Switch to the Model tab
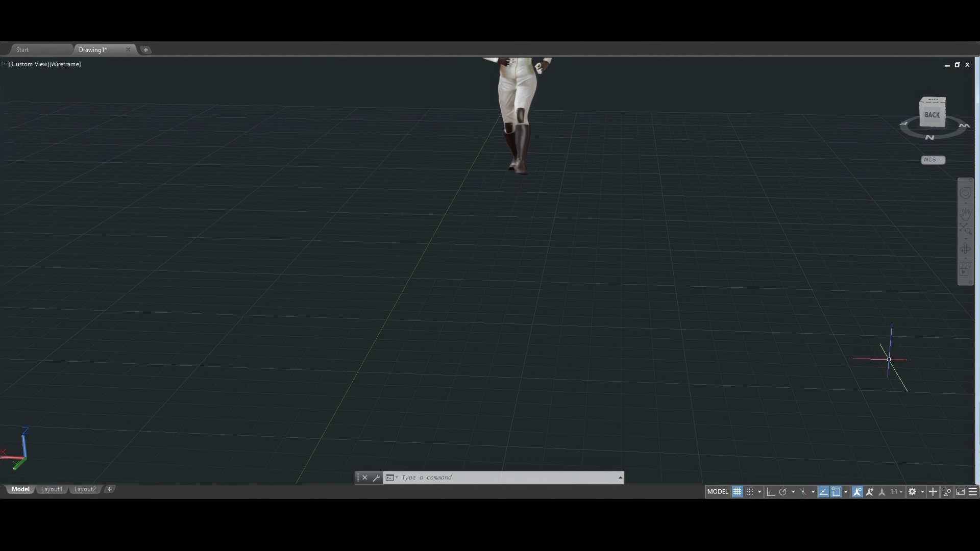The image size is (980, 551). point(20,489)
